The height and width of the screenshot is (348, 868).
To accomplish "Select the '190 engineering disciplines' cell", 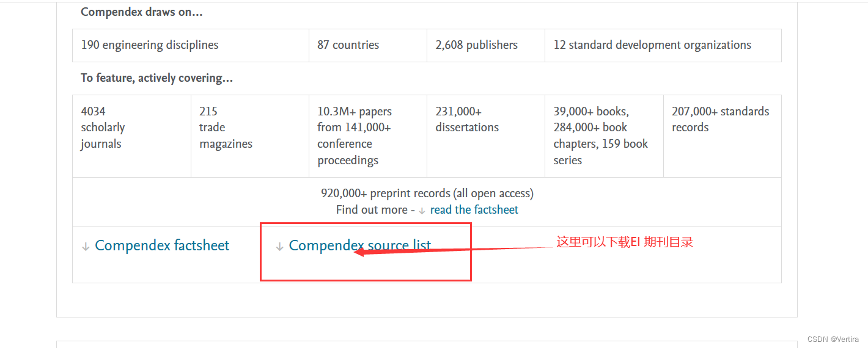I will click(x=191, y=45).
